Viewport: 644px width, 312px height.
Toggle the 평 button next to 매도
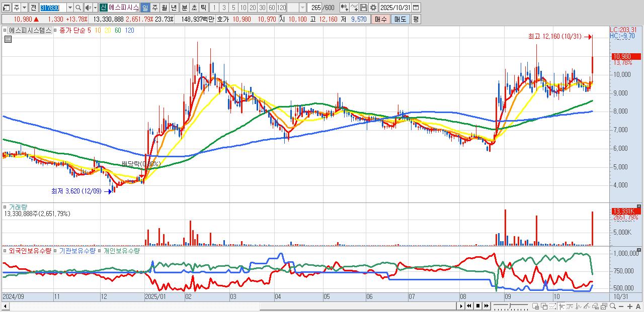[x=416, y=19]
